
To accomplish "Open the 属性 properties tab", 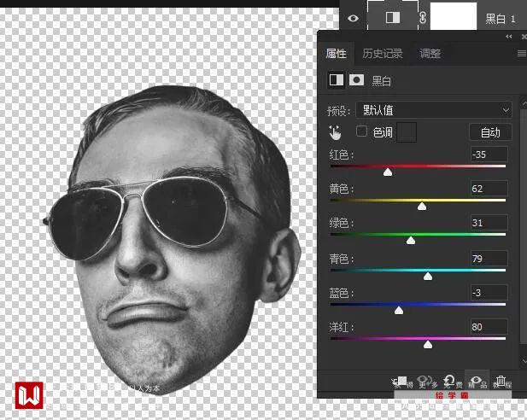I will coord(336,54).
